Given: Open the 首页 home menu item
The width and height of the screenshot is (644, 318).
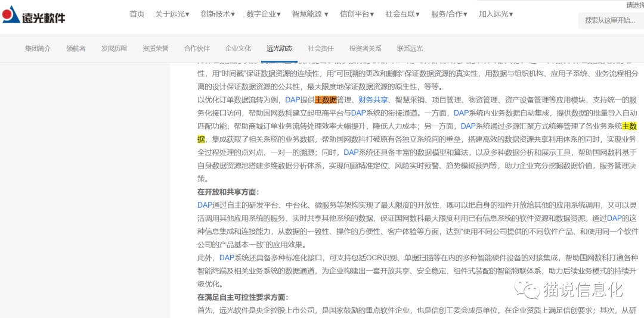Looking at the screenshot, I should (x=137, y=14).
